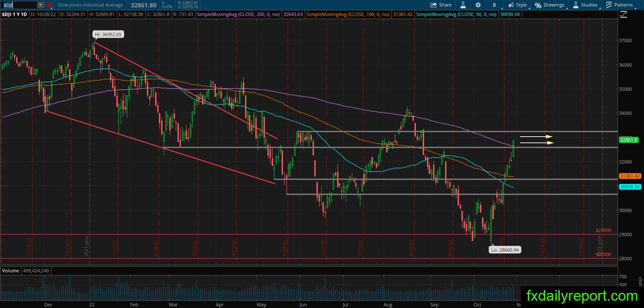Click the red clipboard link icon beside symbol
Image resolution: width=644 pixels, height=308 pixels.
[x=49, y=5]
